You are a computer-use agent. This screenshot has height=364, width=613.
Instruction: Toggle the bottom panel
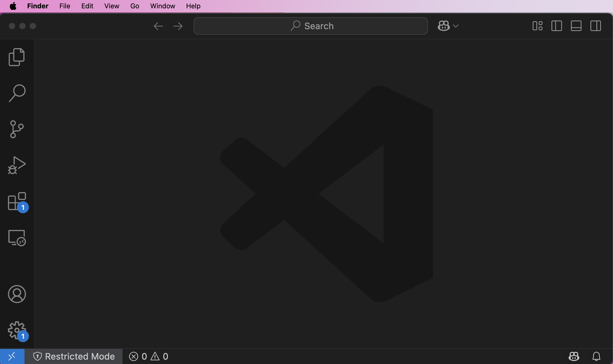pyautogui.click(x=576, y=26)
